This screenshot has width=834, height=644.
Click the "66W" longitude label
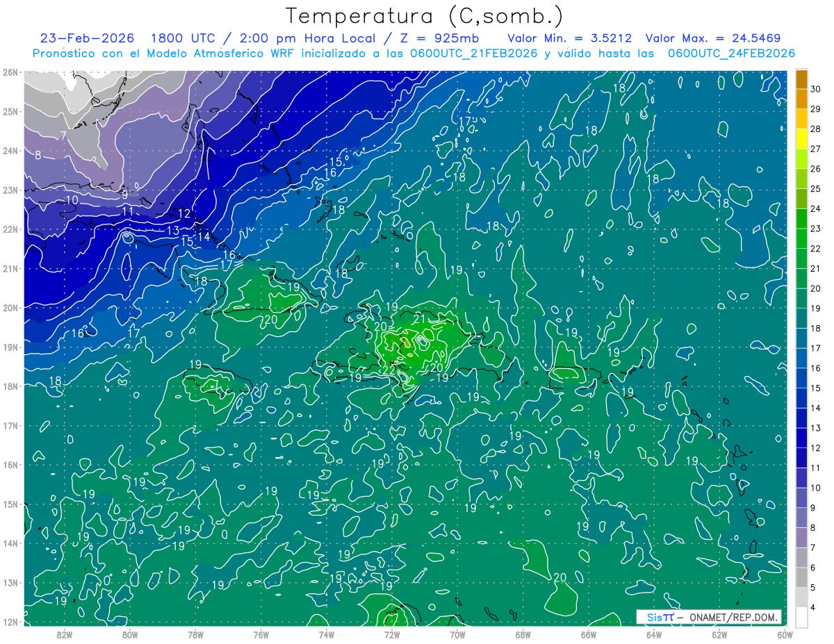tap(589, 634)
